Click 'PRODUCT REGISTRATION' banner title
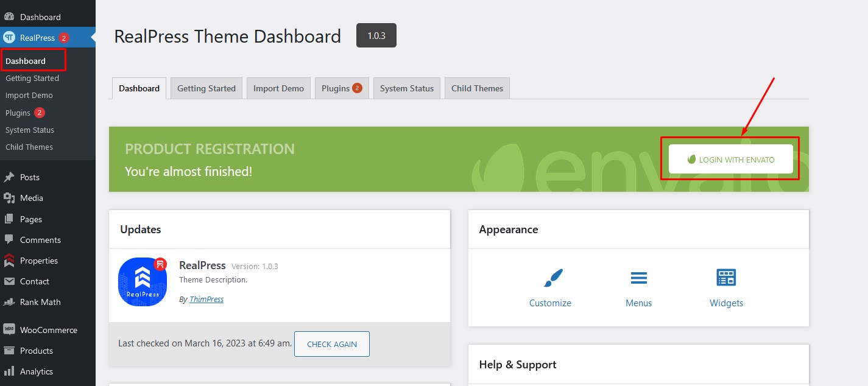Image resolution: width=868 pixels, height=386 pixels. click(210, 149)
